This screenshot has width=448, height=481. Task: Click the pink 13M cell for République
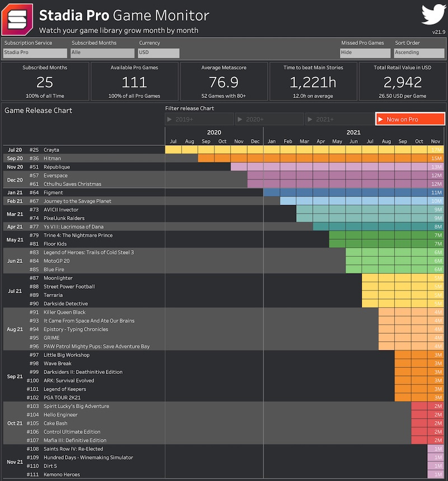pos(436,167)
